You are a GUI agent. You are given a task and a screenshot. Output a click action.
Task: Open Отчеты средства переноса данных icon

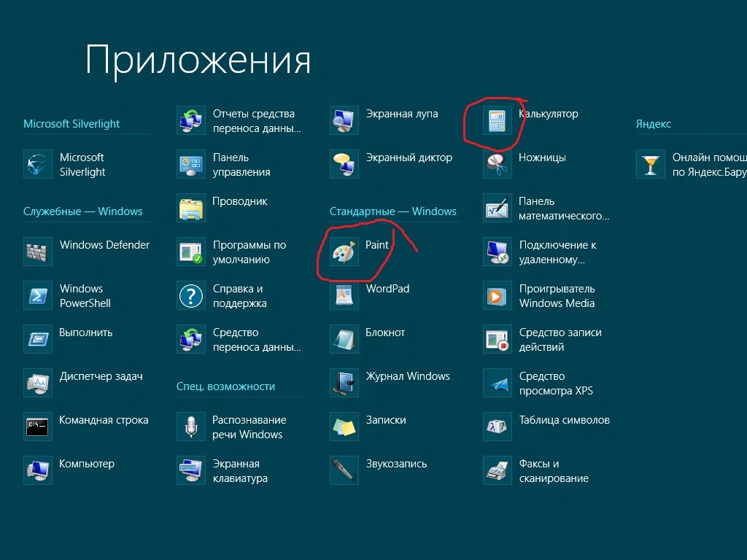click(x=191, y=120)
